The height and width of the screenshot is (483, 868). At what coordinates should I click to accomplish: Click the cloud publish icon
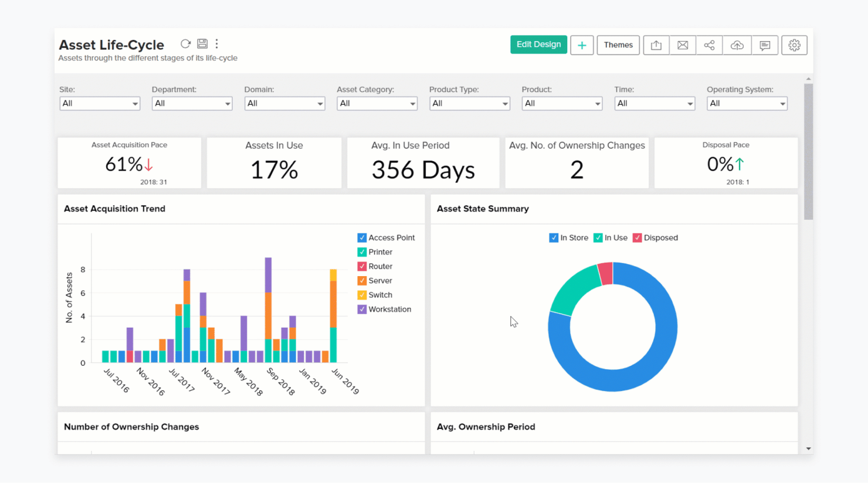click(x=737, y=45)
